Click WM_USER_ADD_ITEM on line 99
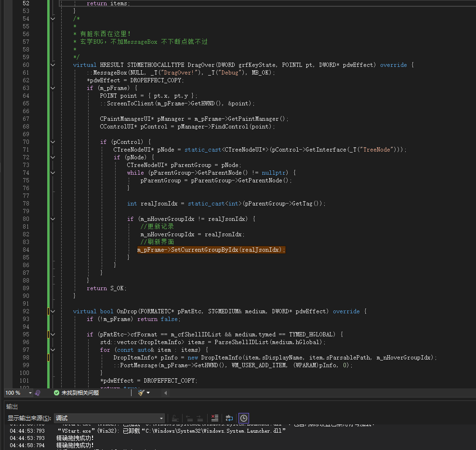The width and height of the screenshot is (476, 450). (259, 365)
